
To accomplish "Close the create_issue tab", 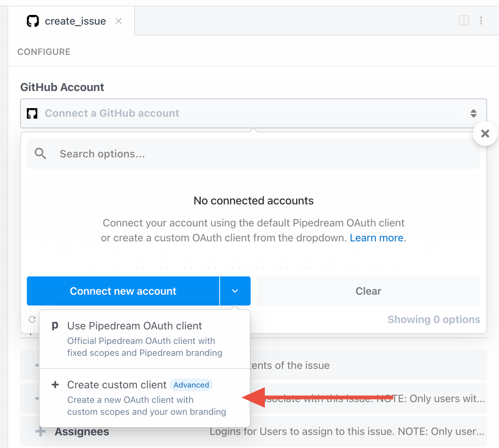I will (x=119, y=21).
